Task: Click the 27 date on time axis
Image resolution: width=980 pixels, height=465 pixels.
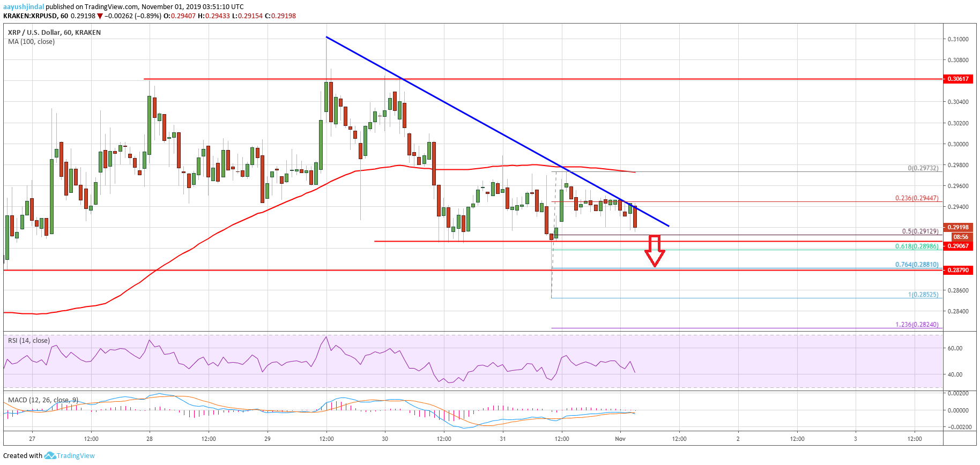Action: (32, 439)
